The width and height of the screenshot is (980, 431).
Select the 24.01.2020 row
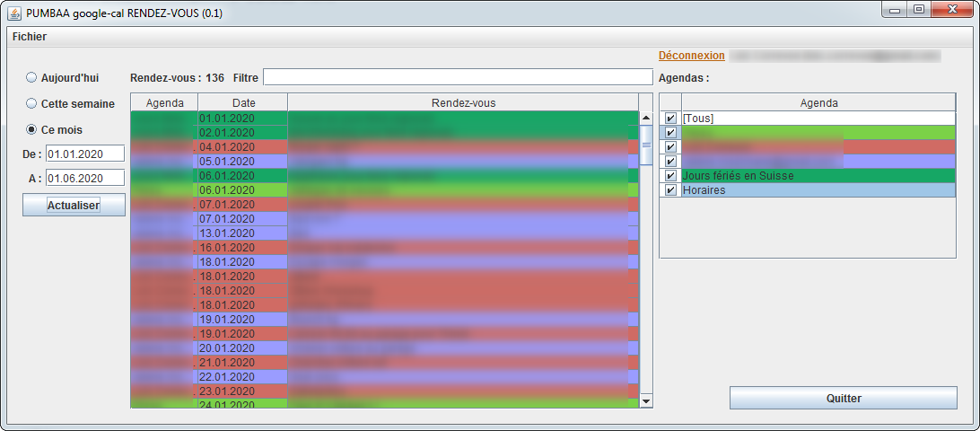coord(385,404)
